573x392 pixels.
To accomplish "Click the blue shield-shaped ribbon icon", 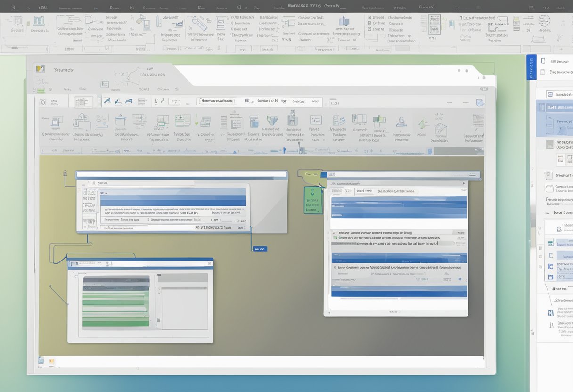I will point(271,121).
